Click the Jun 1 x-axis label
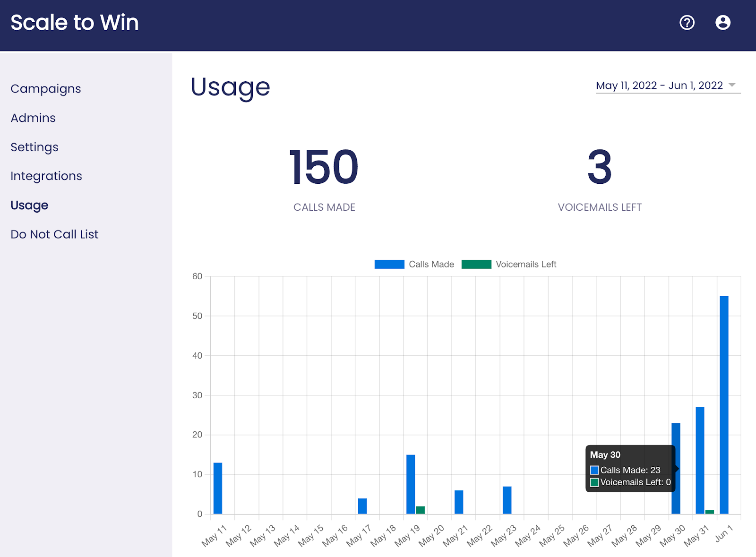This screenshot has height=557, width=756. 723,533
